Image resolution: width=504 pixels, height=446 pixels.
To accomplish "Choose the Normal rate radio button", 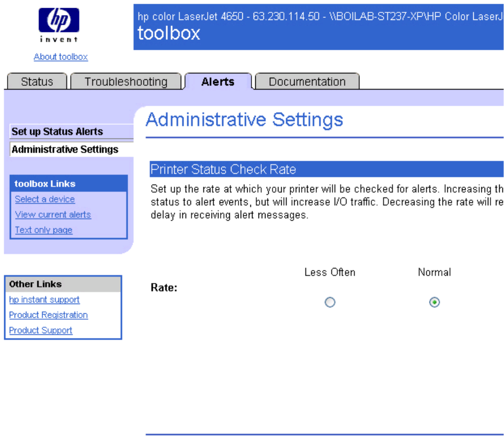I will click(434, 302).
